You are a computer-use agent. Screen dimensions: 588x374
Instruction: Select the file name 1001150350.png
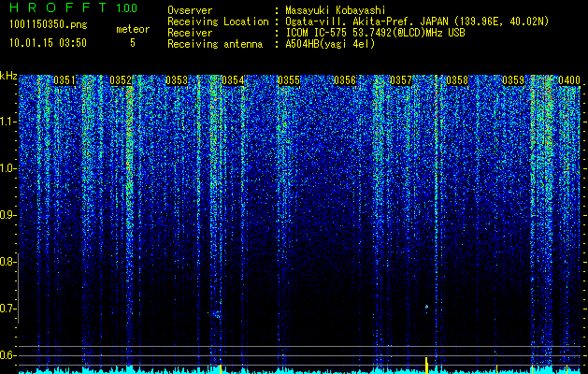point(49,24)
